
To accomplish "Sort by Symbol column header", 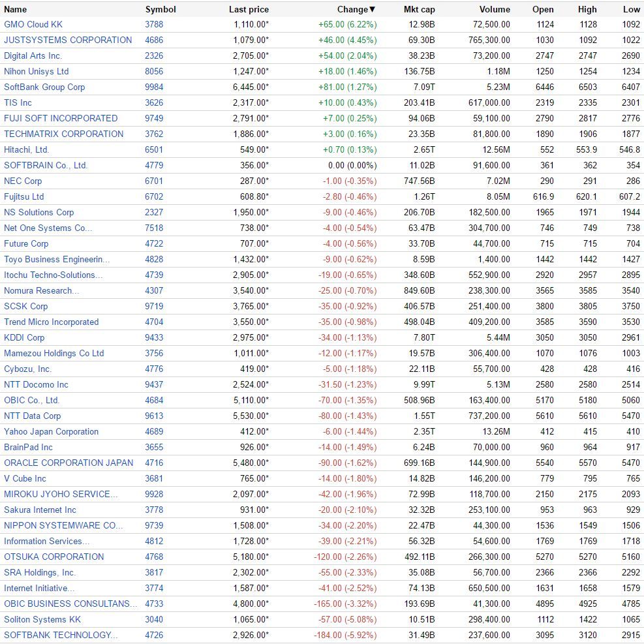I will [x=161, y=9].
